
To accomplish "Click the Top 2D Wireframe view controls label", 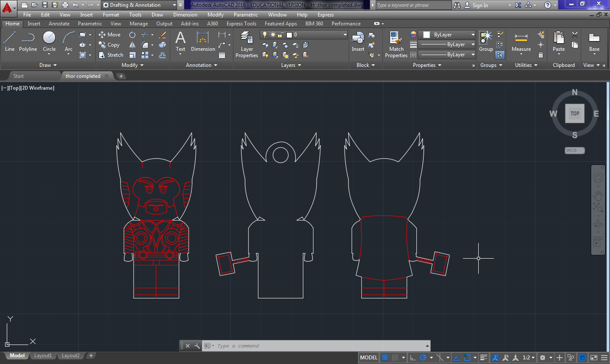I will tap(28, 88).
